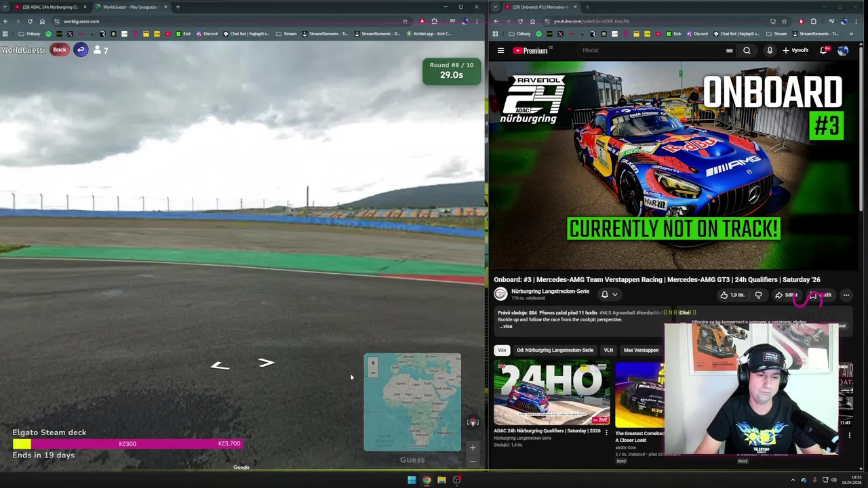The height and width of the screenshot is (488, 868).
Task: Open the Kick bookmark in left browser
Action: [x=184, y=34]
